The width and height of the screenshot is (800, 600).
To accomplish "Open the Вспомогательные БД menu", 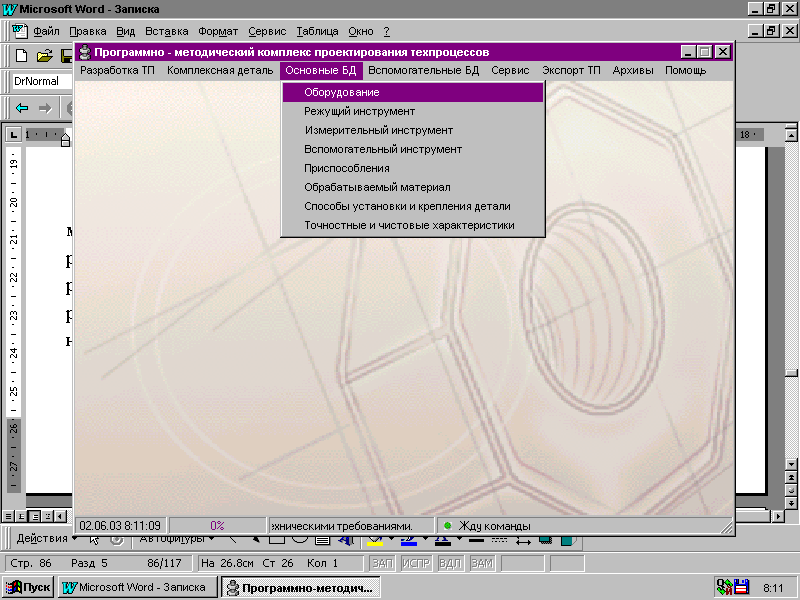I will [423, 70].
